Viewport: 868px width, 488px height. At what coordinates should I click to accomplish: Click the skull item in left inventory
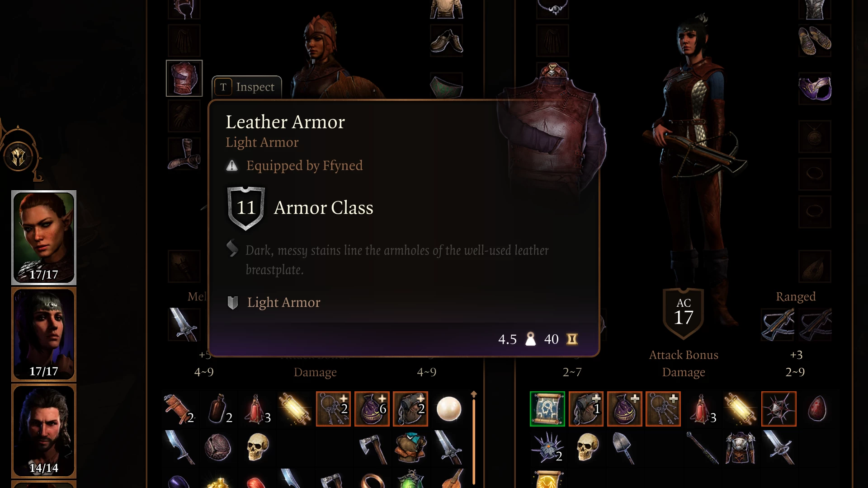coord(257,448)
